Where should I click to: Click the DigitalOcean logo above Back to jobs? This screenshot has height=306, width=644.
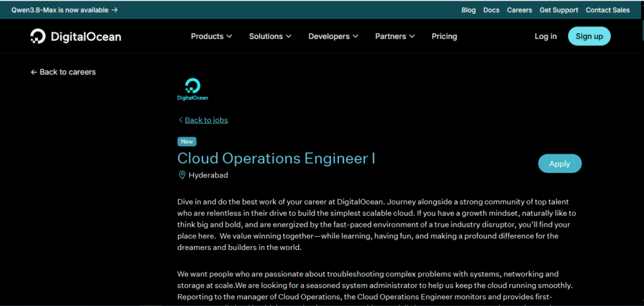[x=192, y=89]
